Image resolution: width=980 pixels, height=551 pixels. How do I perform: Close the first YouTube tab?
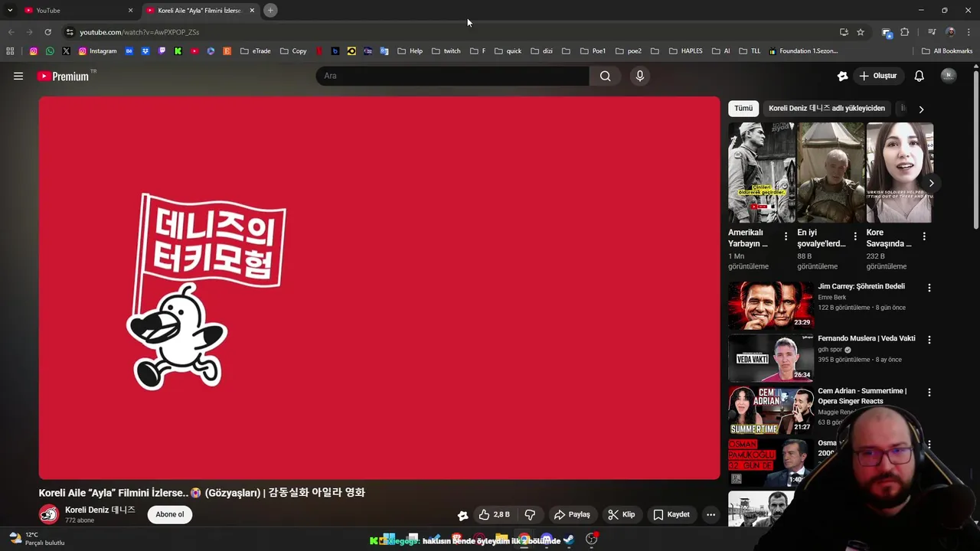click(130, 10)
